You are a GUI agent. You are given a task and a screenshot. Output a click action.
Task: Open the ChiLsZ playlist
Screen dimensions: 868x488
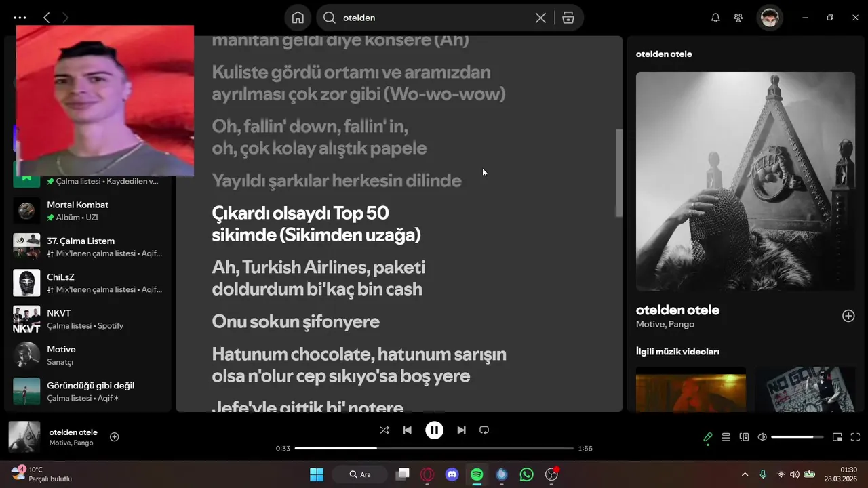pyautogui.click(x=88, y=283)
